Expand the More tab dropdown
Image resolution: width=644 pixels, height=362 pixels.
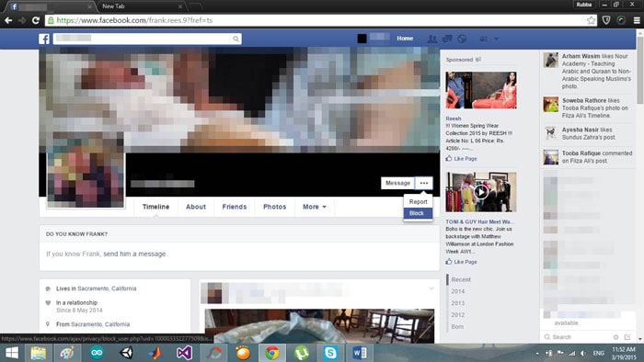click(315, 207)
